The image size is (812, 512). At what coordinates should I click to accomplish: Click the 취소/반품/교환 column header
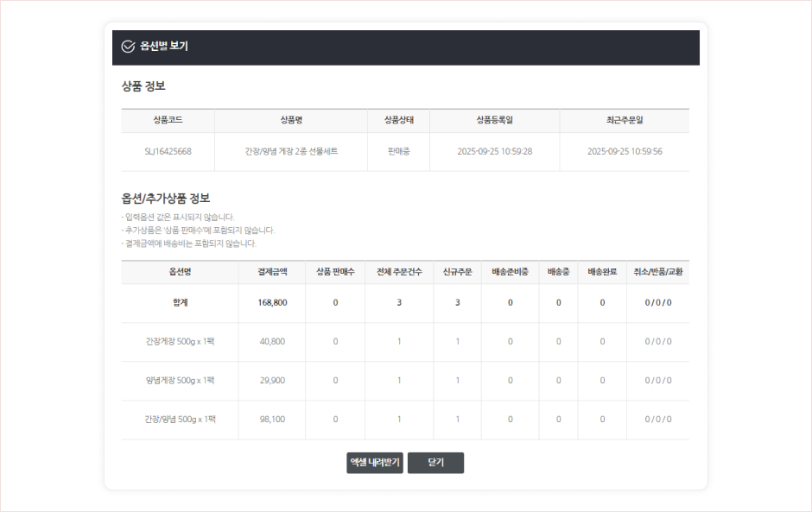(x=657, y=272)
